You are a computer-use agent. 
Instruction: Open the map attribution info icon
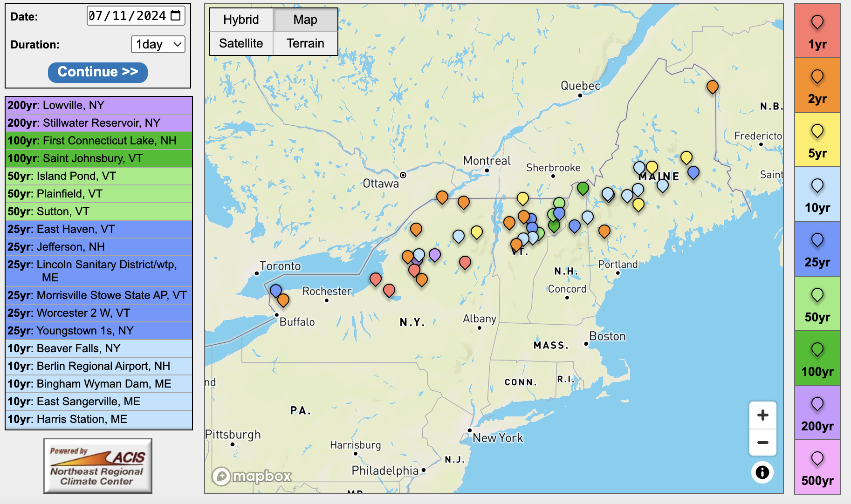762,472
